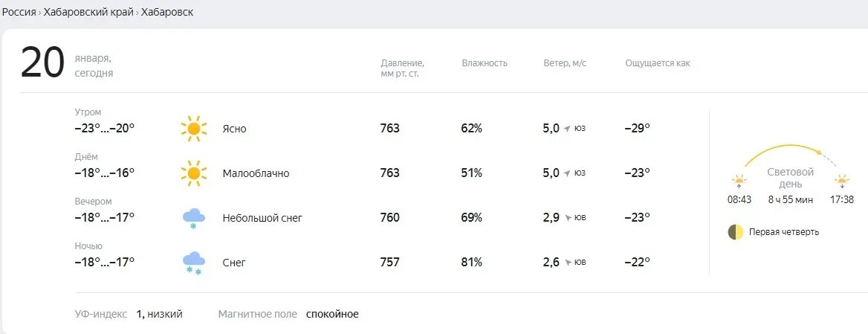
Task: Click the Влажность column header
Action: pyautogui.click(x=485, y=63)
